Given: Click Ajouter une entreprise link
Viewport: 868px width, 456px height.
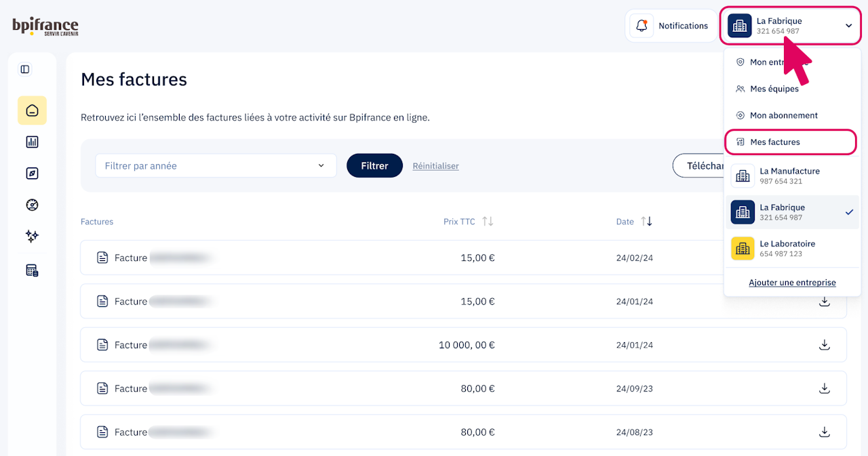Looking at the screenshot, I should coord(792,283).
